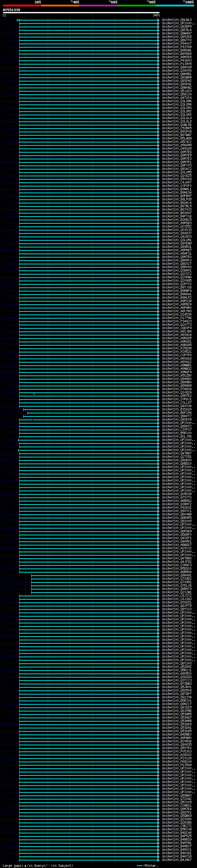Select hit UniRef100_P05303
The height and width of the screenshot is (868, 197).
[x=176, y=751]
